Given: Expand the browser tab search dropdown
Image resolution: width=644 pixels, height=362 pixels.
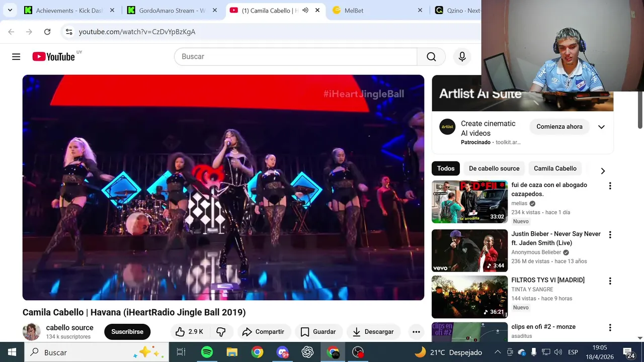Looking at the screenshot, I should (10, 10).
